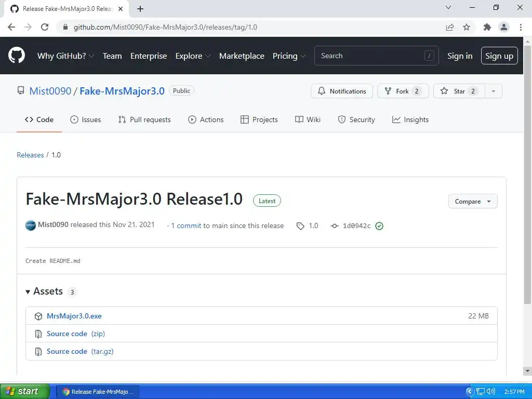Click the commit icon before 1d0942c
Viewport: 532px width, 399px height.
[335, 226]
